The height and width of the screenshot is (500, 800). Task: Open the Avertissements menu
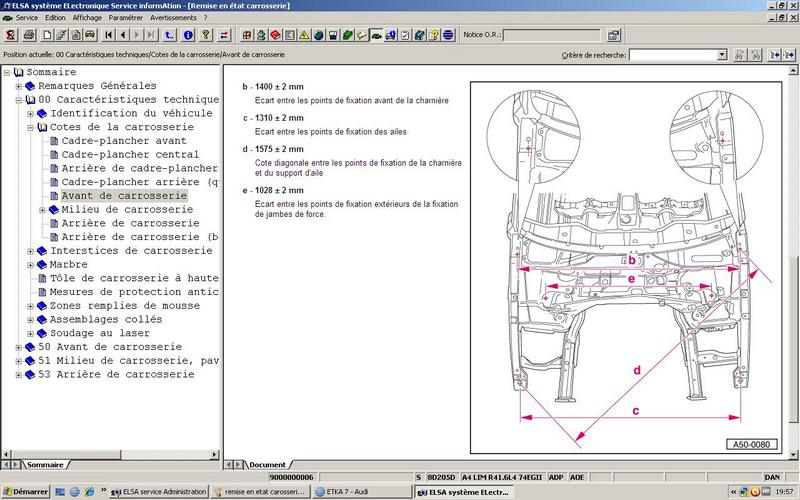click(173, 18)
